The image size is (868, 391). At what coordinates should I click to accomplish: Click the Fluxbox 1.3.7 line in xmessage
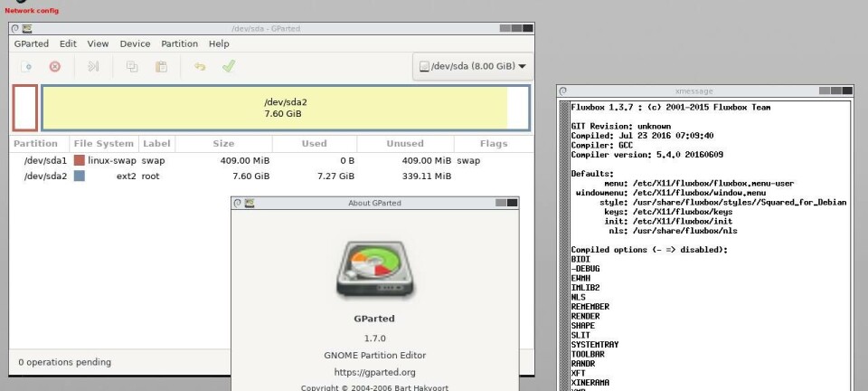point(670,107)
